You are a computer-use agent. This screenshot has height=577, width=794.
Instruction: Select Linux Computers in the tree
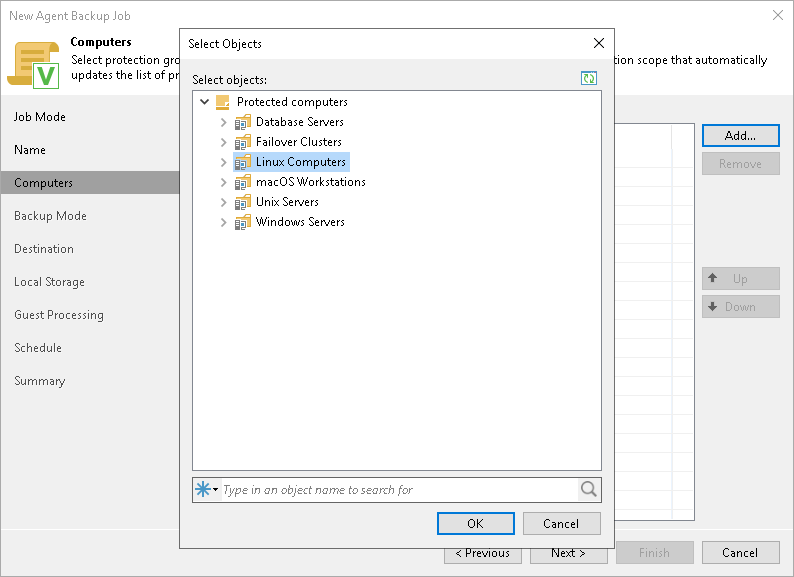[301, 162]
